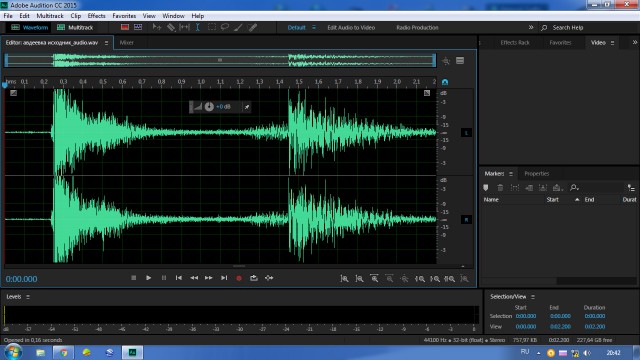This screenshot has height=360, width=640.
Task: Start recording with red Record button
Action: tap(239, 278)
